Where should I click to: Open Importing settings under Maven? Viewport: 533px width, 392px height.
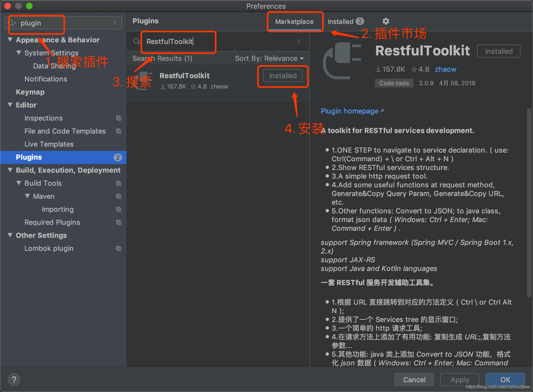click(x=58, y=209)
